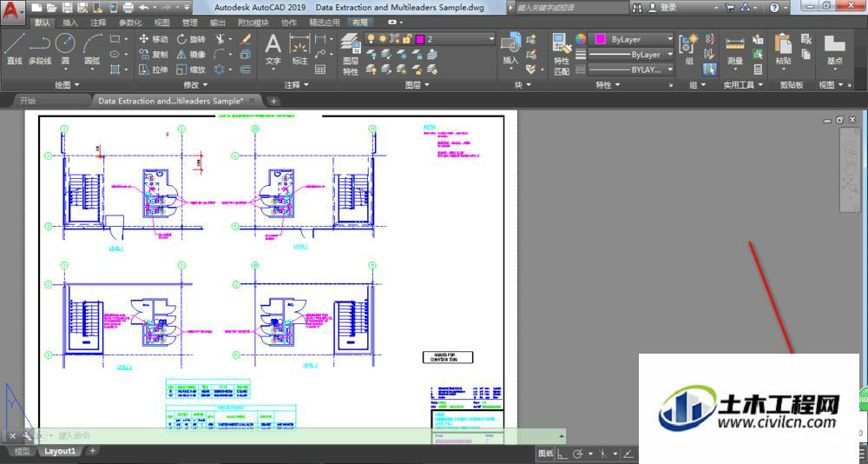Click the Stretch (拉伸) command
The width and height of the screenshot is (868, 464).
coord(154,70)
